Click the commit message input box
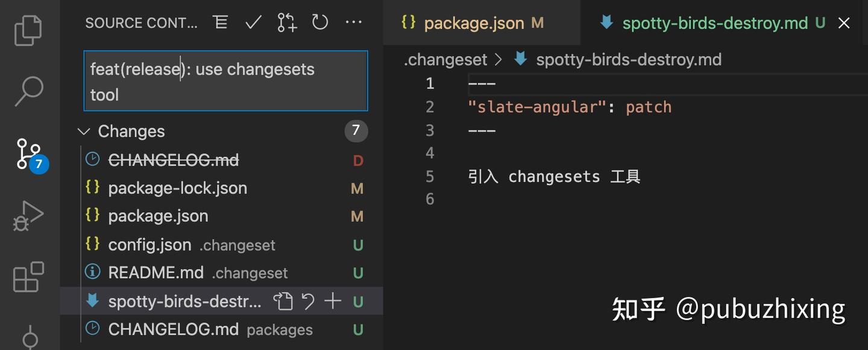This screenshot has width=868, height=350. pyautogui.click(x=225, y=81)
